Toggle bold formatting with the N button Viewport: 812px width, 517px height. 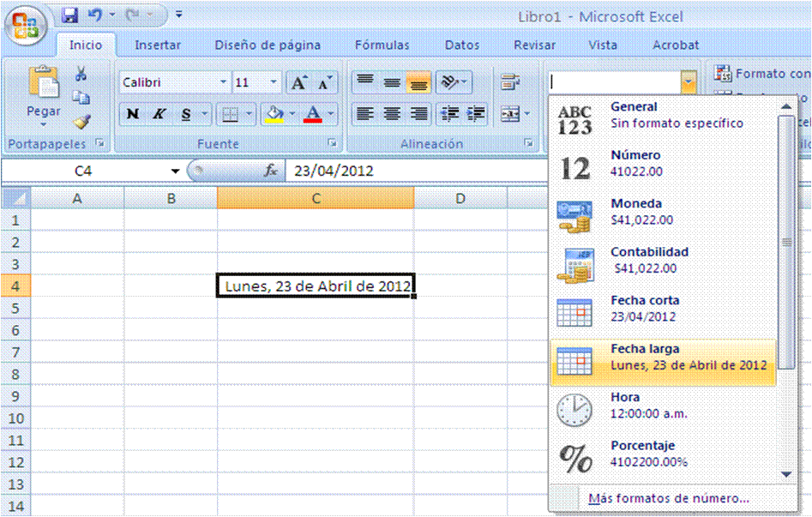131,114
